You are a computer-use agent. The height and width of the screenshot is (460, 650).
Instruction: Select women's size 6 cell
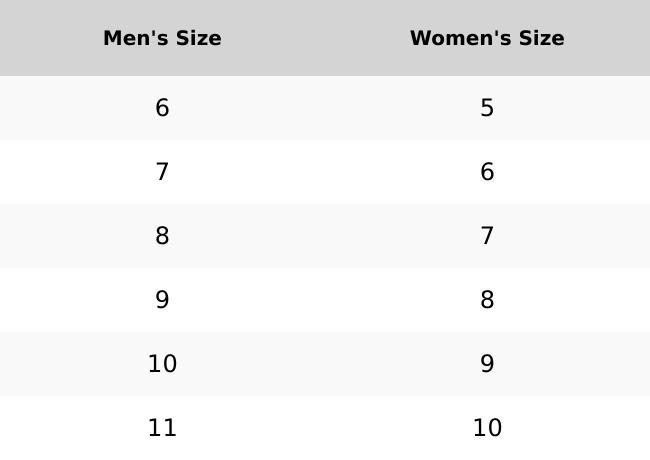(x=487, y=172)
